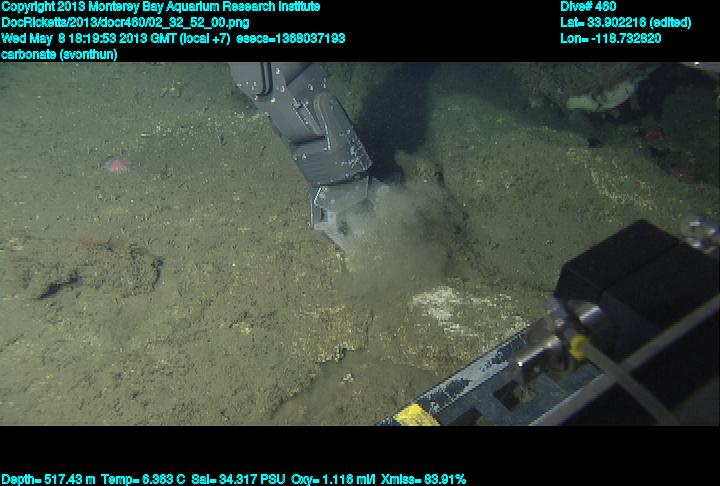720x486 pixels.
Task: Click the MBARI copyright text line
Action: pyautogui.click(x=160, y=7)
